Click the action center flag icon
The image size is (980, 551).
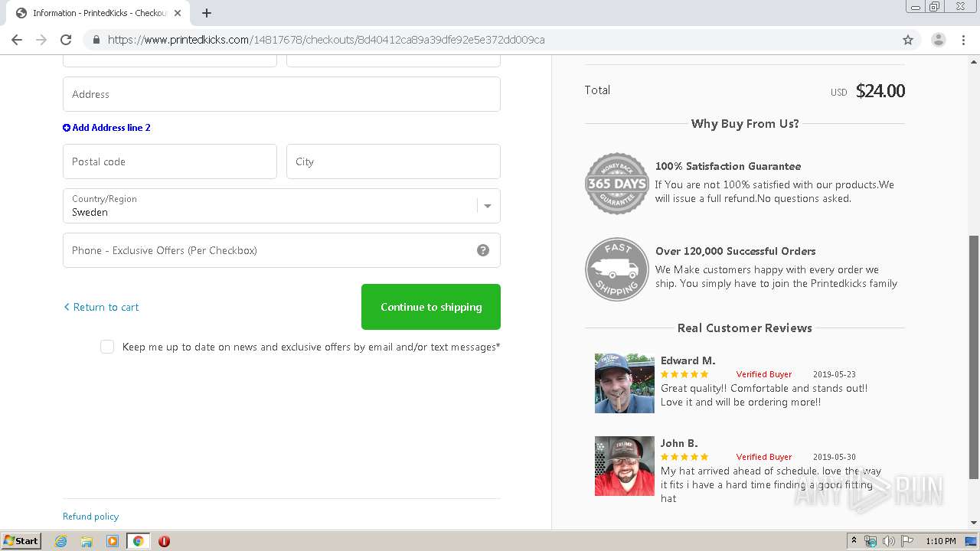point(906,541)
